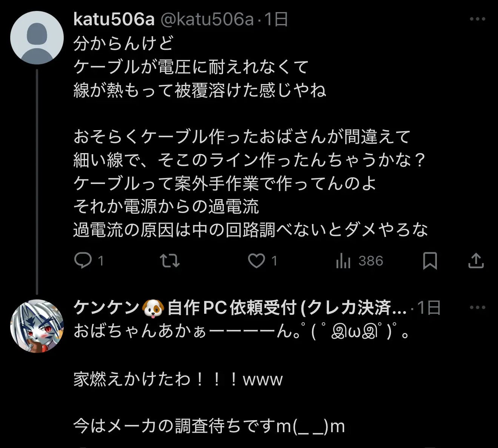Click the katu506a display name

point(114,19)
